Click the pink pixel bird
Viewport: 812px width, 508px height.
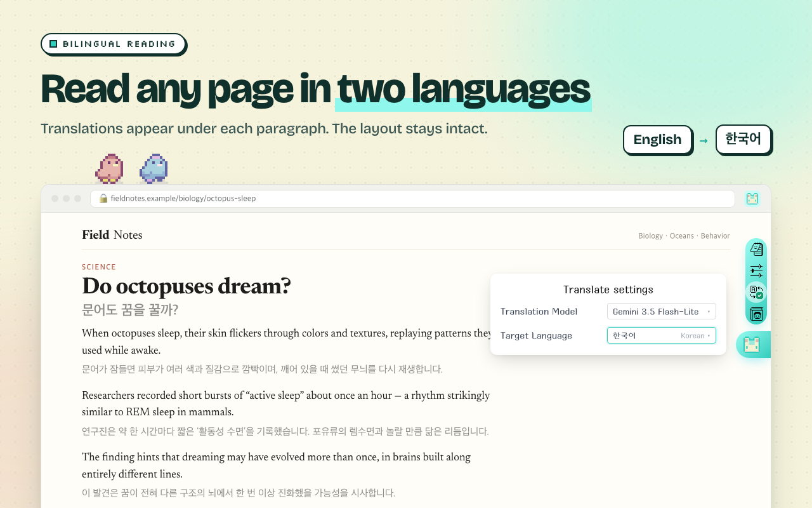pos(109,168)
